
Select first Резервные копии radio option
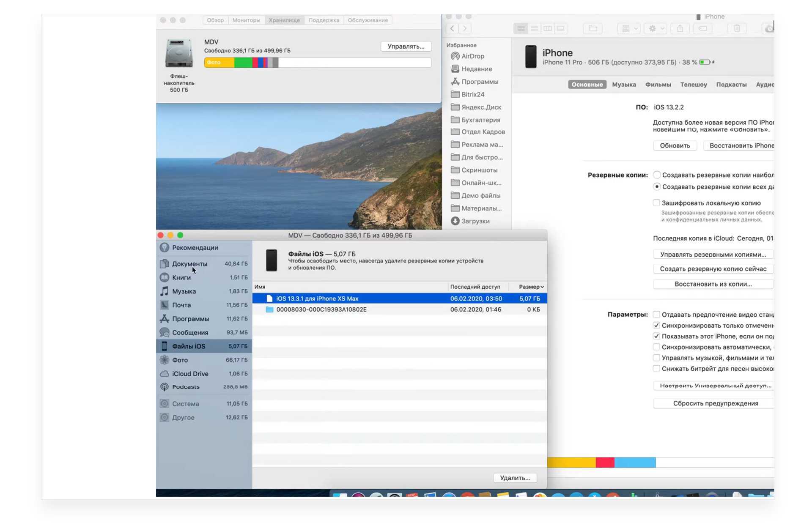point(657,175)
